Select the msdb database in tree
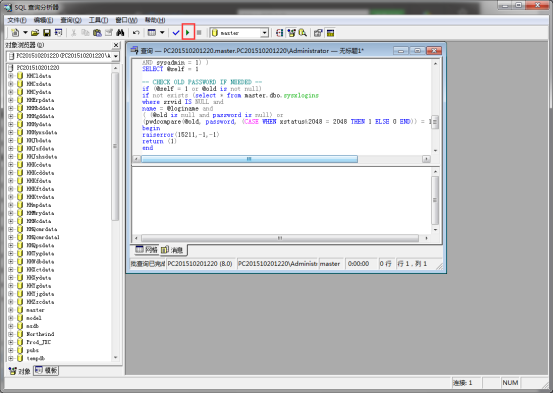Screen dimensions: 554x394 (x=33, y=326)
